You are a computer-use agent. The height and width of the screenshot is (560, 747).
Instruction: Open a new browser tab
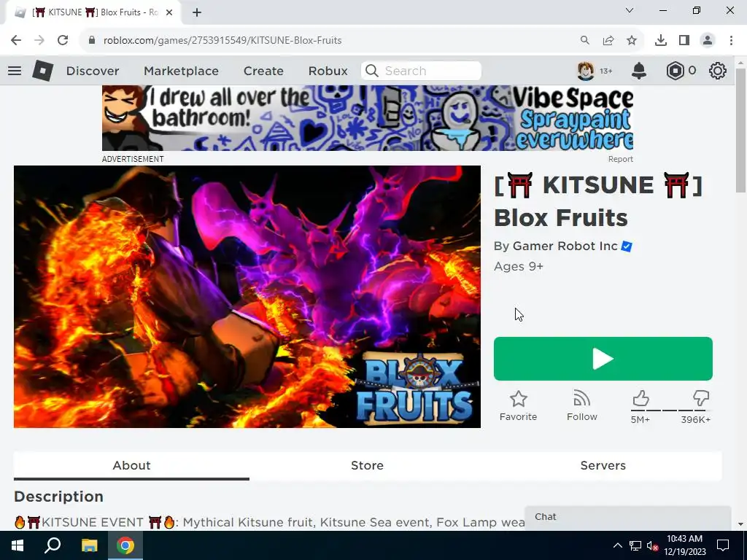coord(197,12)
